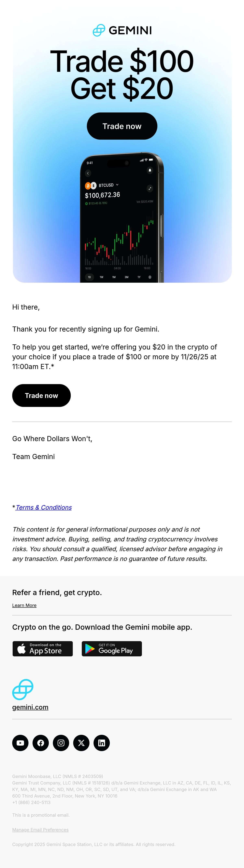Select the 1D chart range tab

click(x=89, y=277)
